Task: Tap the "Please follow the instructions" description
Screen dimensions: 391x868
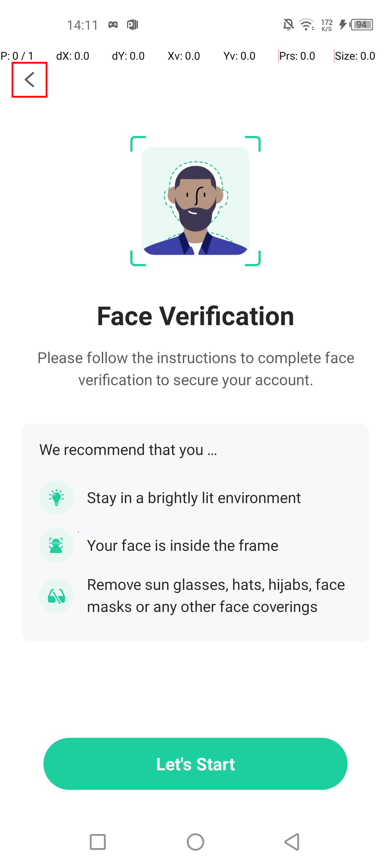Action: click(x=195, y=369)
